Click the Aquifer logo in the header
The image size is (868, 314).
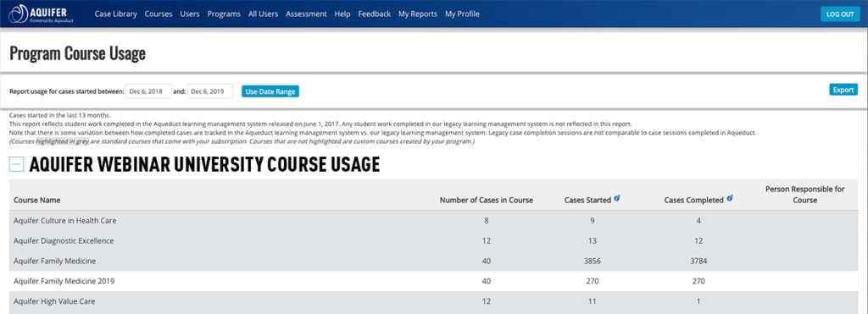coord(42,14)
